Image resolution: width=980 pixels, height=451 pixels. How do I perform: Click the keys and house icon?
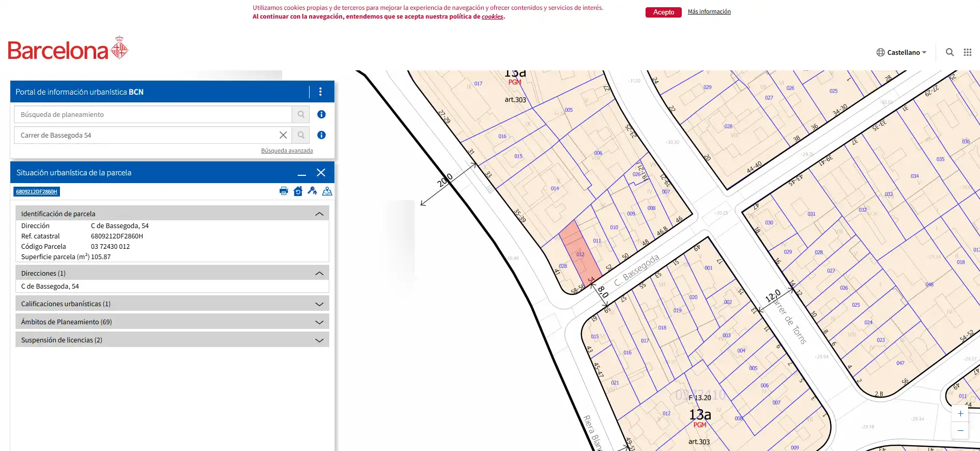pyautogui.click(x=312, y=191)
